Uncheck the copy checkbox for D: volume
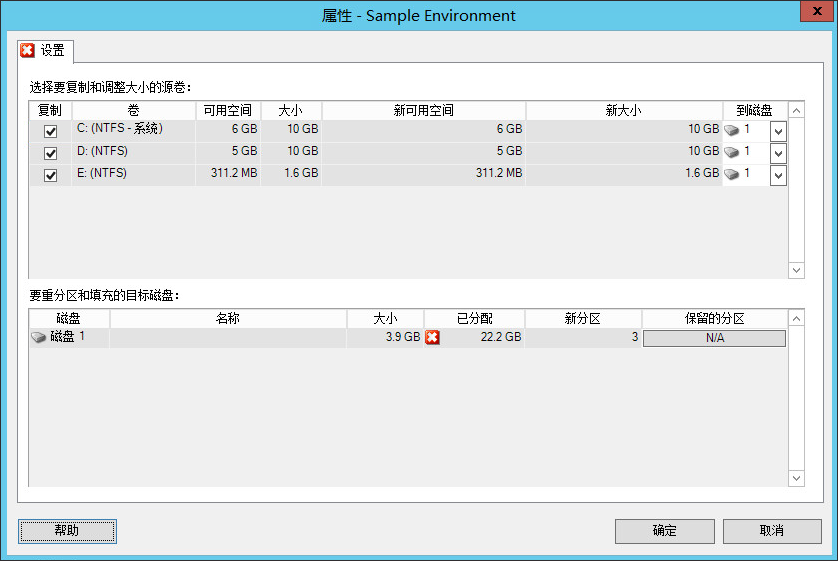Viewport: 838px width, 561px height. [x=51, y=153]
